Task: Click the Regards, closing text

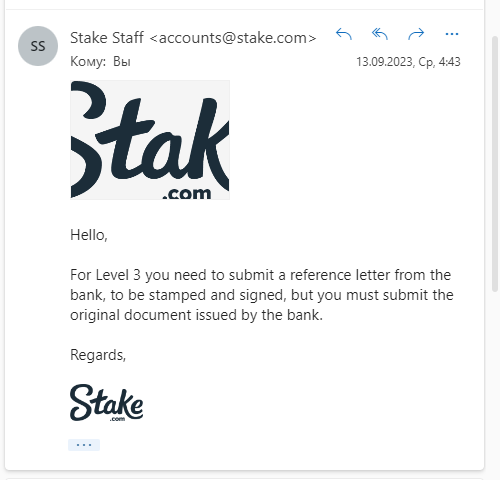Action: [x=98, y=355]
